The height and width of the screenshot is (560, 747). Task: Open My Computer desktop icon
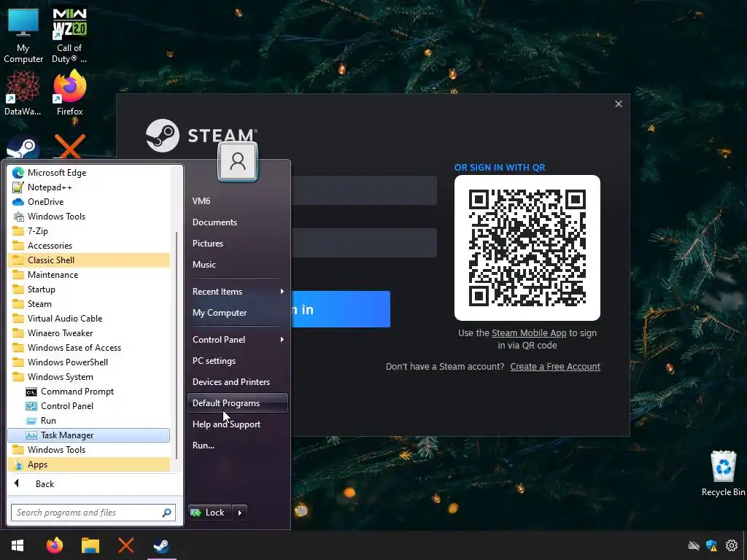23,36
